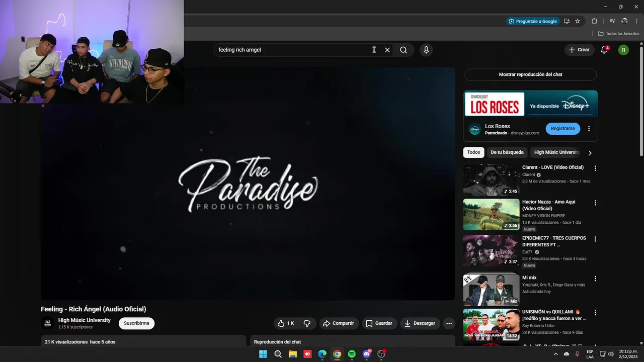
Task: Select the Todos filter chip
Action: (x=473, y=152)
